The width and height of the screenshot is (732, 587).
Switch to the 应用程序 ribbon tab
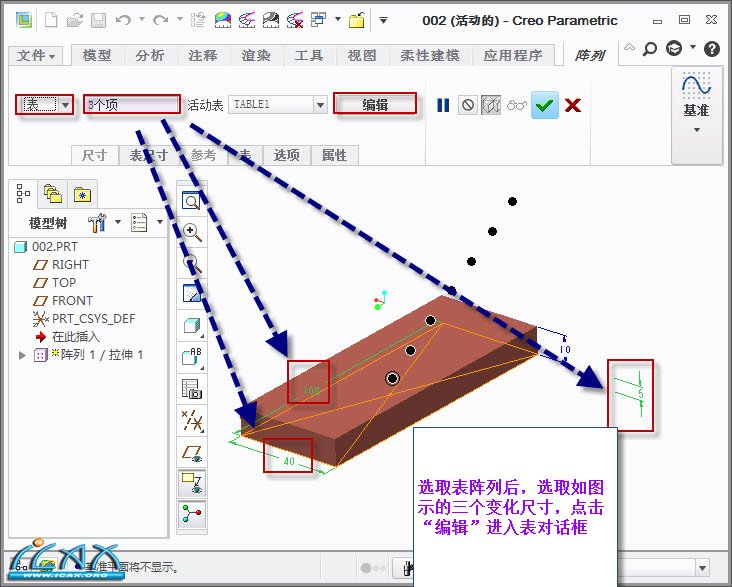pos(513,55)
